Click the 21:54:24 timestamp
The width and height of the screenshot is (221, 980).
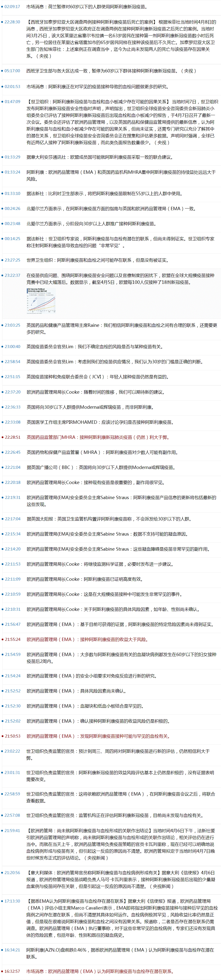pos(13,676)
